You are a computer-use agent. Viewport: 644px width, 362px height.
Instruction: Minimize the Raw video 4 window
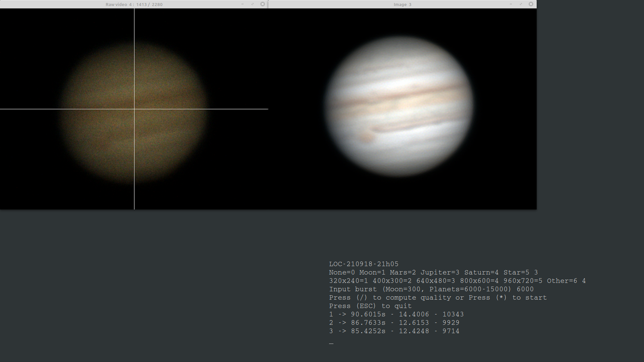tap(243, 4)
